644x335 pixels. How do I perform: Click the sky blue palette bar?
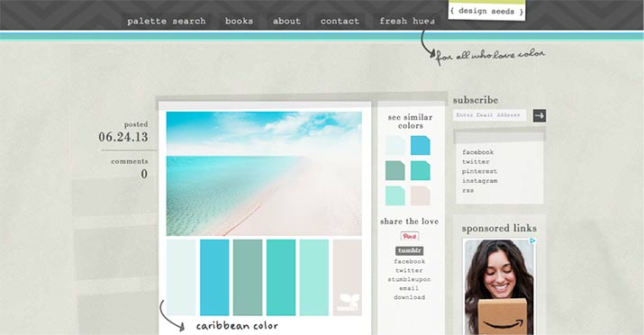214,277
